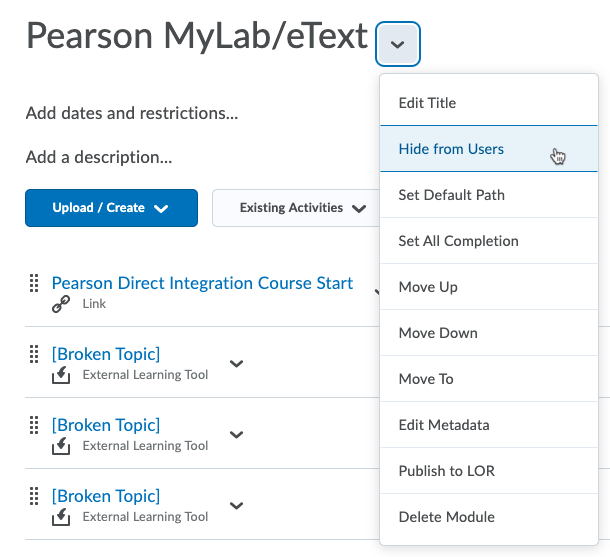
Task: Click Add dates and restrictions
Action: pyautogui.click(x=132, y=113)
